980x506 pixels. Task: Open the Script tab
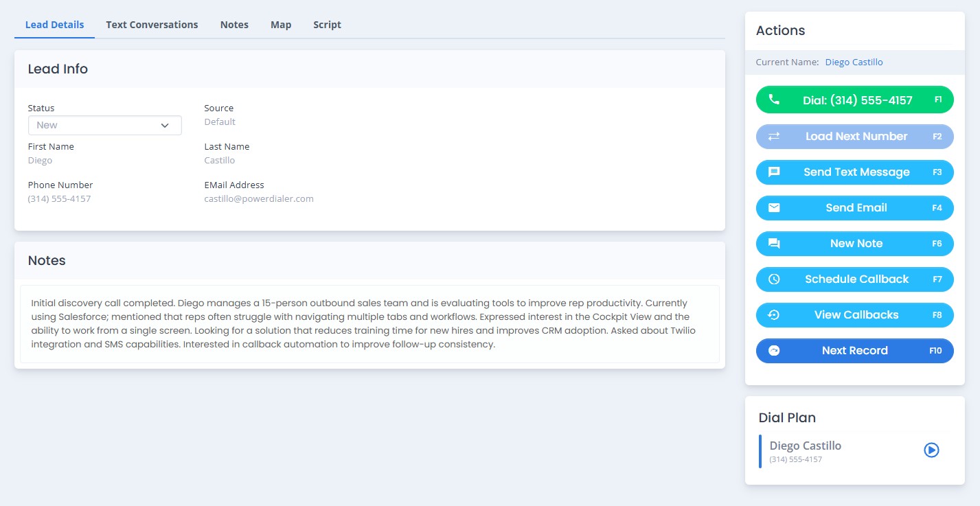coord(327,25)
